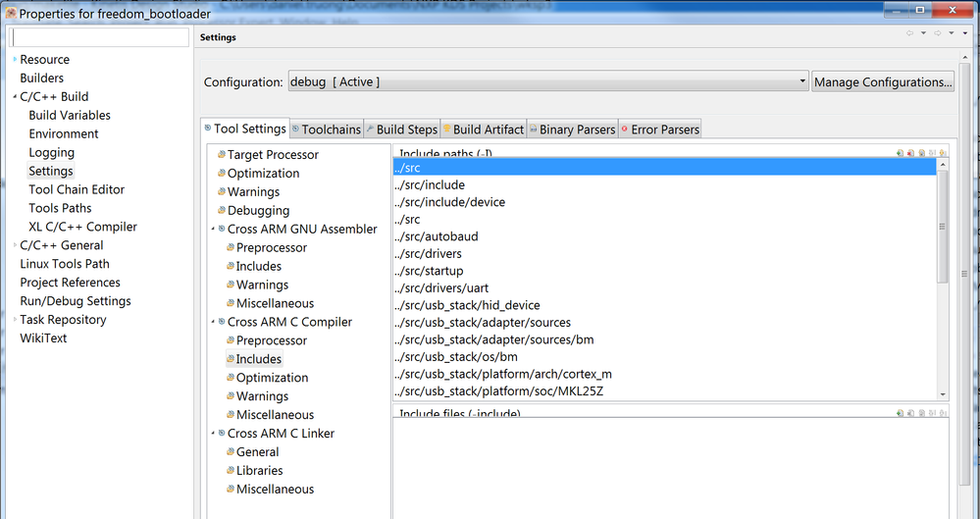Viewport: 980px width, 519px height.
Task: Open the Configuration dropdown
Action: [548, 81]
